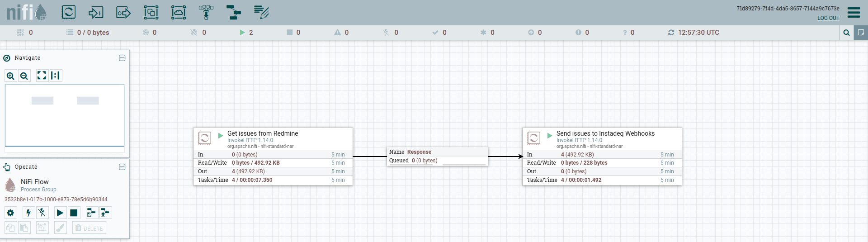Viewport: 868px width, 242px height.
Task: Click the Paste button in Operate
Action: (x=24, y=228)
